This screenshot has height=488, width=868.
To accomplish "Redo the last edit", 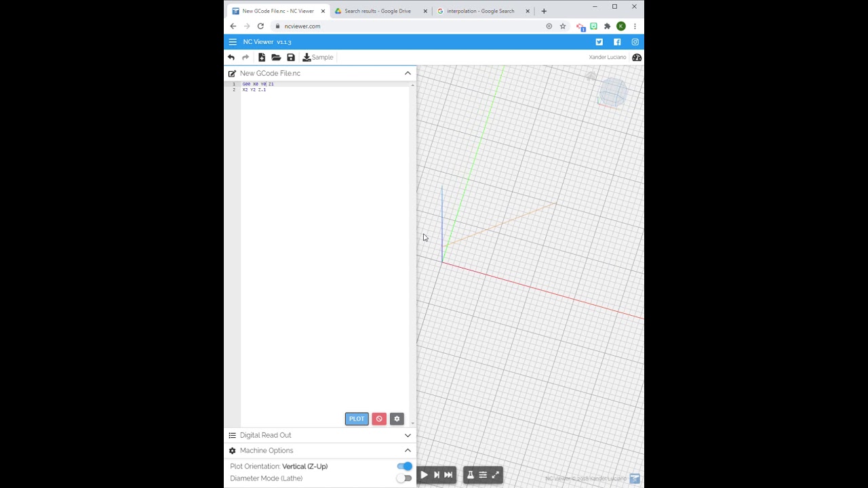I will 245,58.
